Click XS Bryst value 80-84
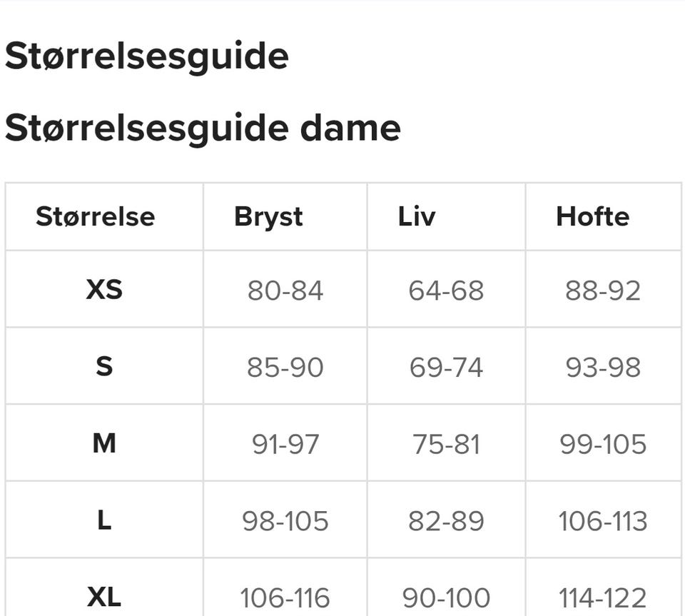685x616 pixels. pos(285,291)
